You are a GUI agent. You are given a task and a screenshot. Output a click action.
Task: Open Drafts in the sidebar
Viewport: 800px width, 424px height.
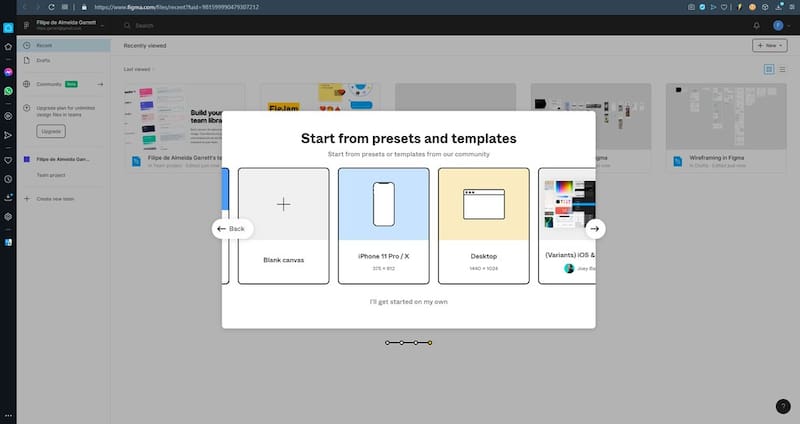click(x=43, y=61)
